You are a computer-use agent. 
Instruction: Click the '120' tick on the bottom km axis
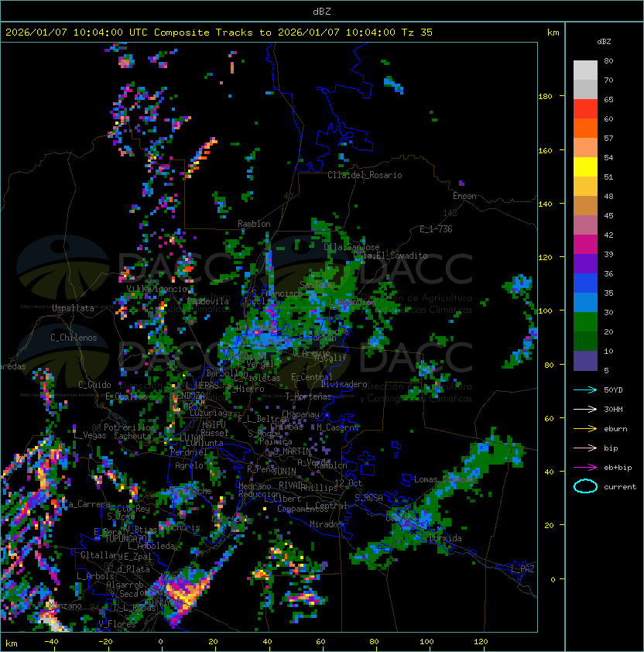point(481,642)
